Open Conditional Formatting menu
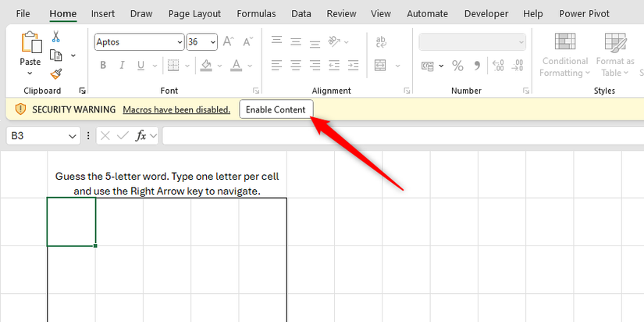The width and height of the screenshot is (644, 322). click(565, 55)
